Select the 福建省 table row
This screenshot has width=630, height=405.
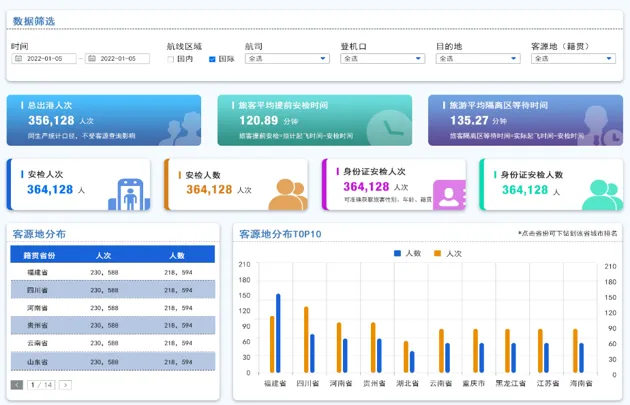(112, 272)
